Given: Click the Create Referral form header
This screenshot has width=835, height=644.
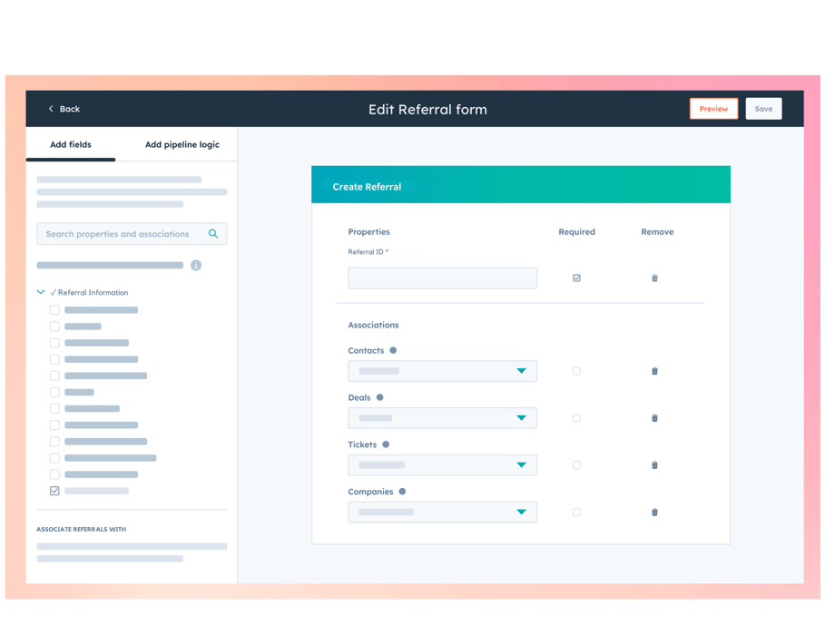Looking at the screenshot, I should (521, 184).
